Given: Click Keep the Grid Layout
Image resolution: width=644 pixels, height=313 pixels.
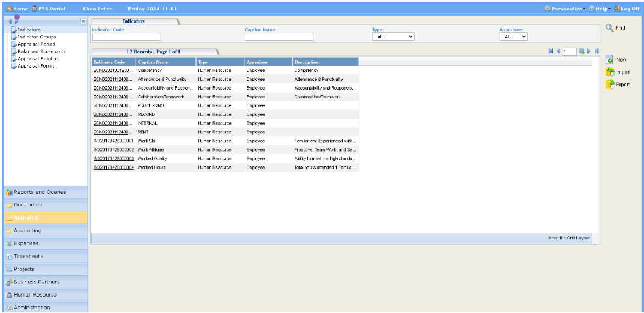Looking at the screenshot, I should tap(569, 238).
